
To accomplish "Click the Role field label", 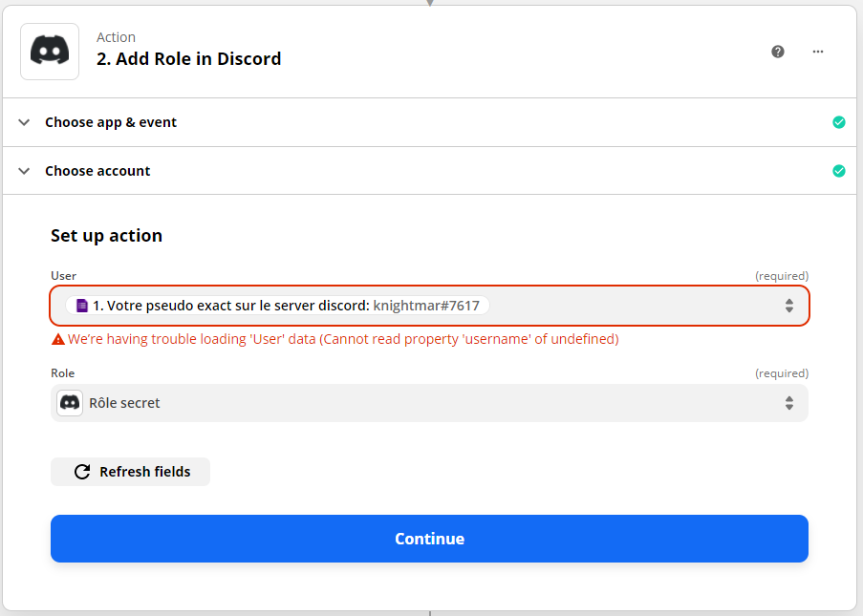I will click(62, 372).
